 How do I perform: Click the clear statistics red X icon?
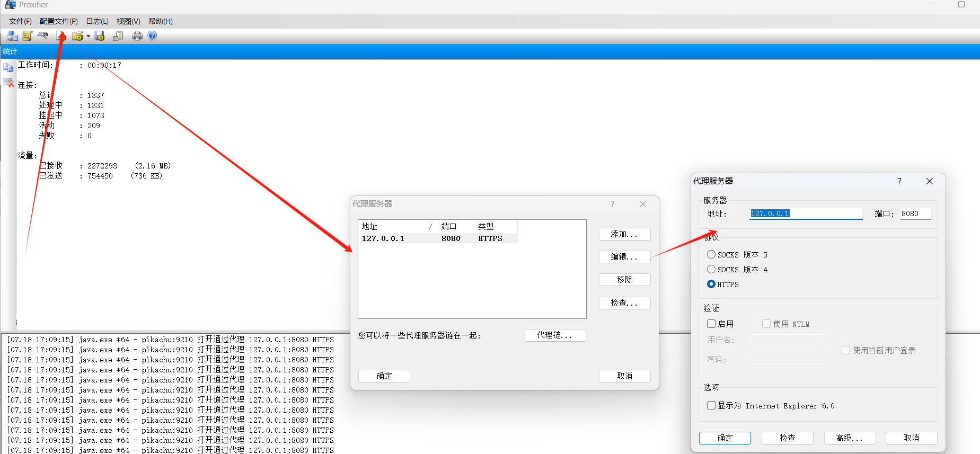point(8,83)
